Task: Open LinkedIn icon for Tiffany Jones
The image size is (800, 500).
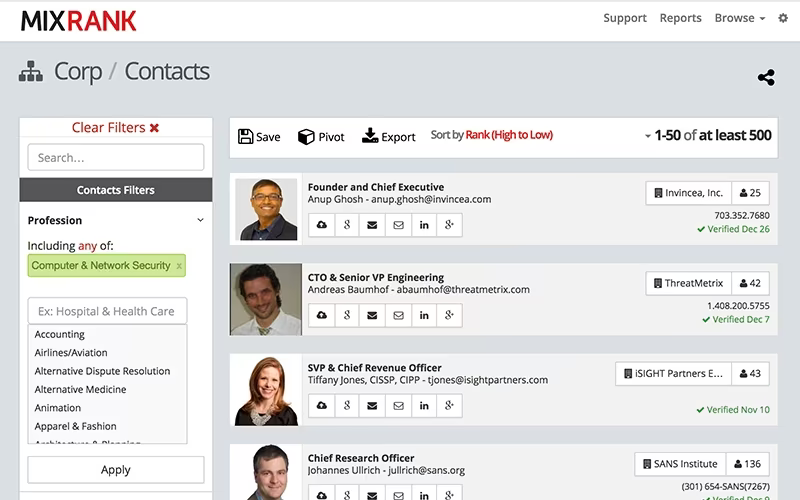Action: pos(424,406)
